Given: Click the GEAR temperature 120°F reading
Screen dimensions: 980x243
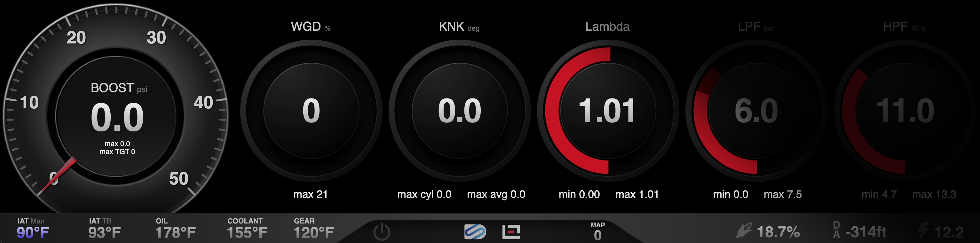Looking at the screenshot, I should point(313,232).
